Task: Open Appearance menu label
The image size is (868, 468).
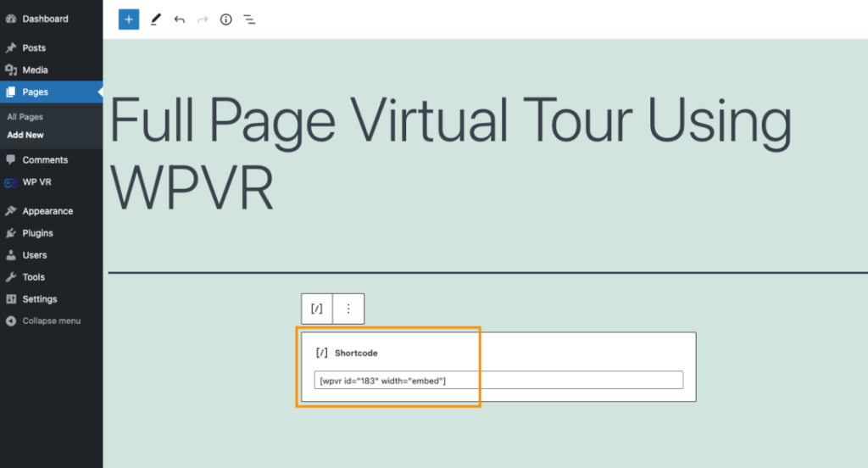Action: point(47,211)
